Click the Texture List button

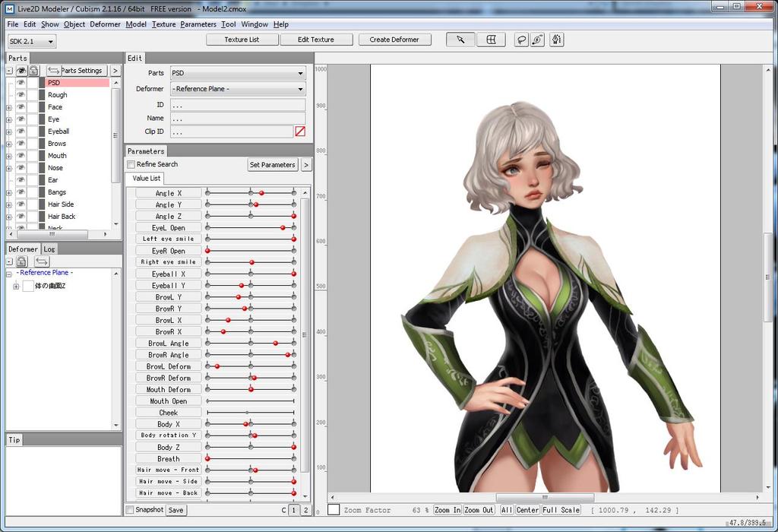click(242, 40)
